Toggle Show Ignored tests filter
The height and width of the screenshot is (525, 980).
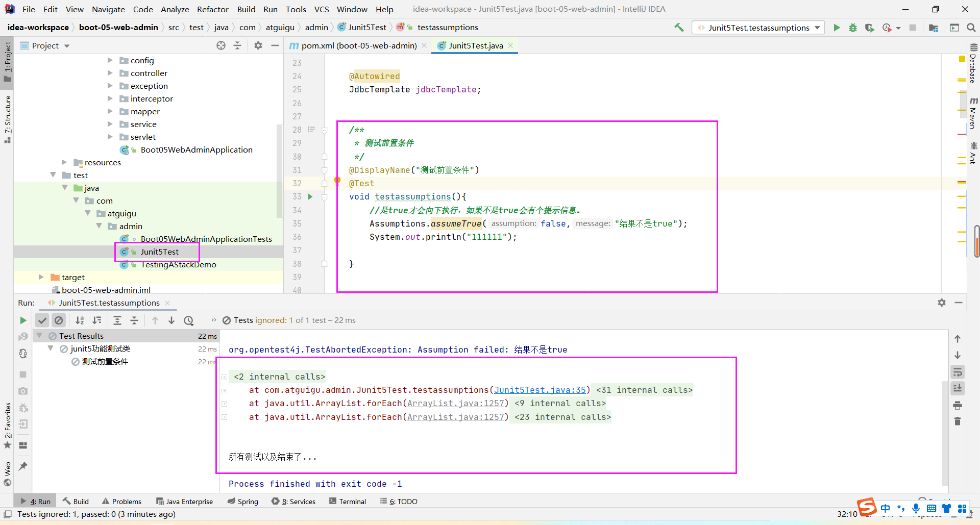click(x=59, y=320)
